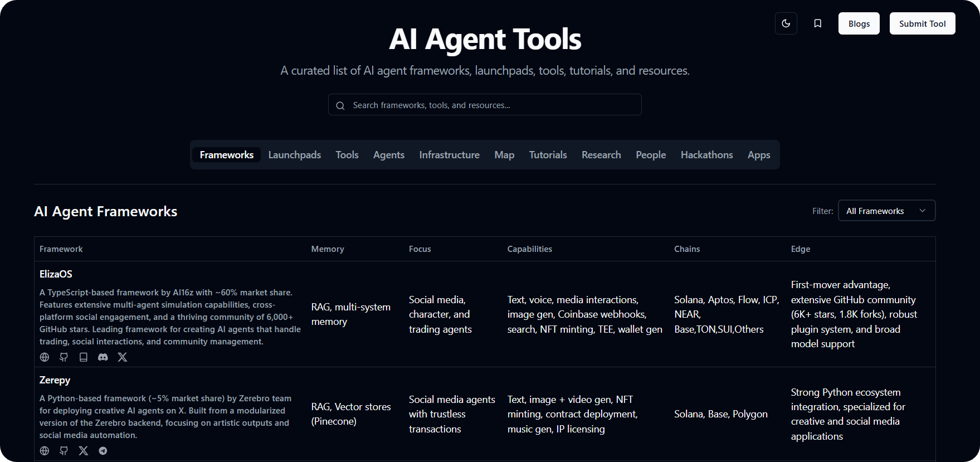Switch to the Launchpads tab
Viewport: 980px width, 462px height.
pyautogui.click(x=294, y=155)
